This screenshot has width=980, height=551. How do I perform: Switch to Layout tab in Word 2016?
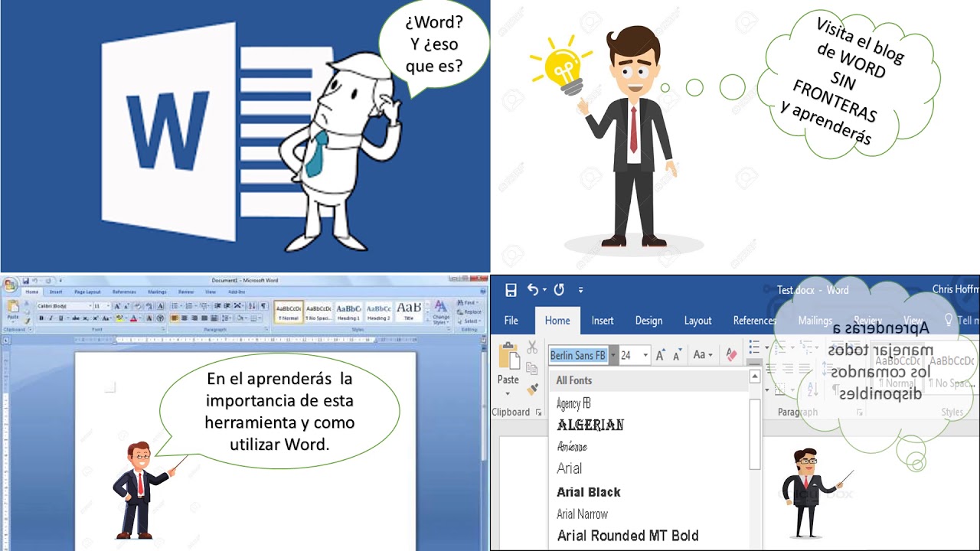pos(697,321)
